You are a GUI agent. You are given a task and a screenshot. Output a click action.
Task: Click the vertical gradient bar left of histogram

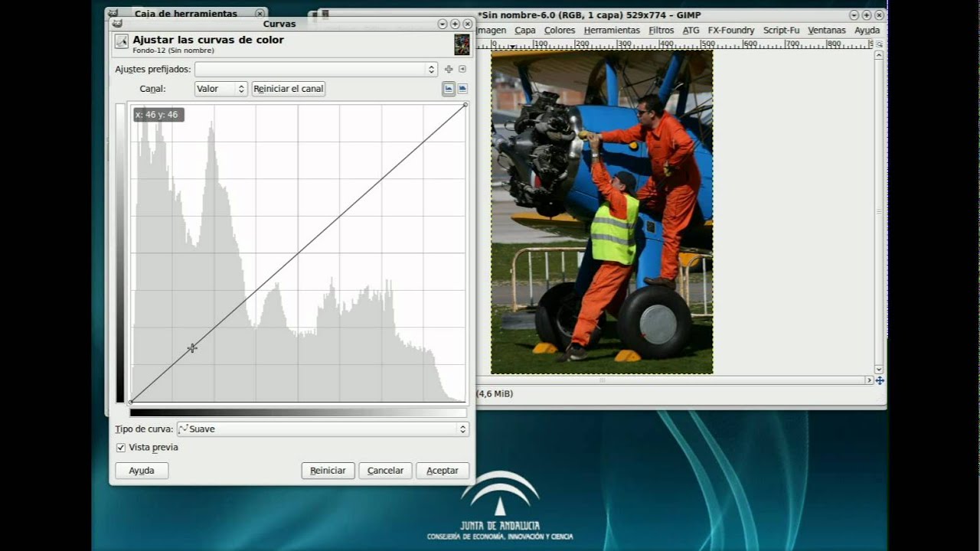tap(120, 253)
